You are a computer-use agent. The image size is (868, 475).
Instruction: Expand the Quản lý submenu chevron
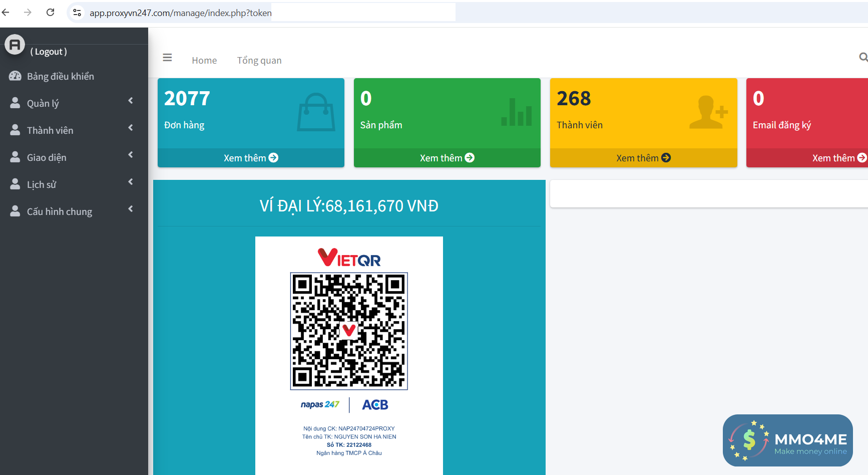click(x=131, y=101)
